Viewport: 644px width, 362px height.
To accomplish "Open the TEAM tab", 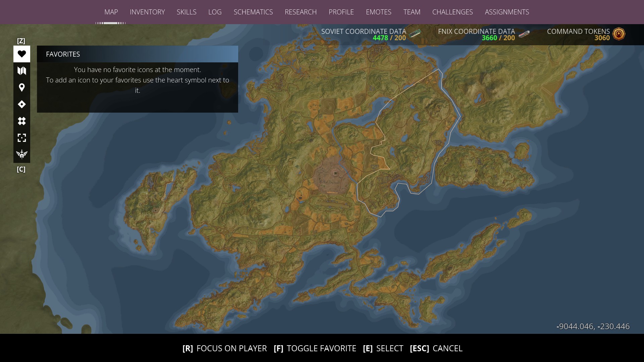I will click(412, 12).
